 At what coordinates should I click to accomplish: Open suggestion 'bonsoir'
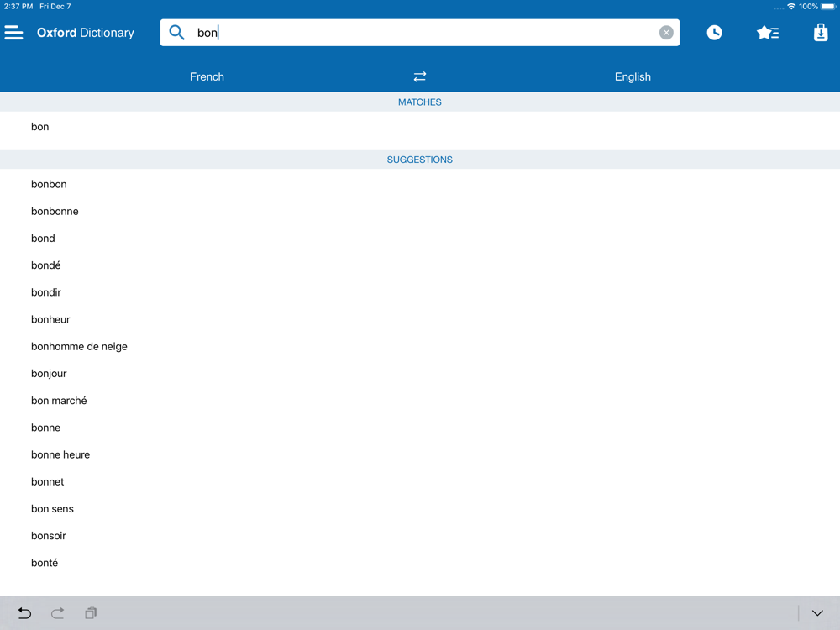420,536
